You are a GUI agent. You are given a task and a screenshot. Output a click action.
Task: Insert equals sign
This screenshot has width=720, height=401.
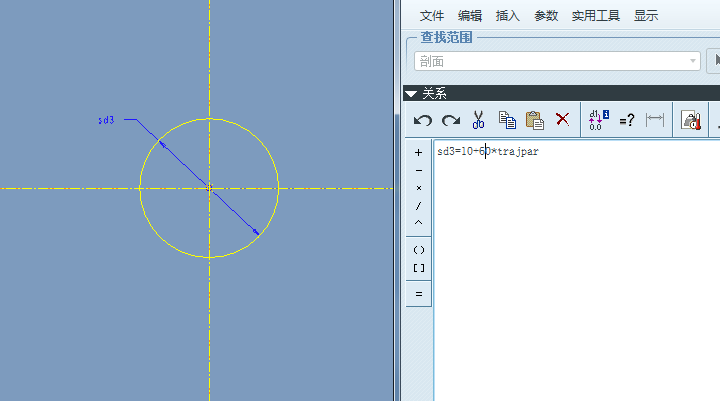419,294
